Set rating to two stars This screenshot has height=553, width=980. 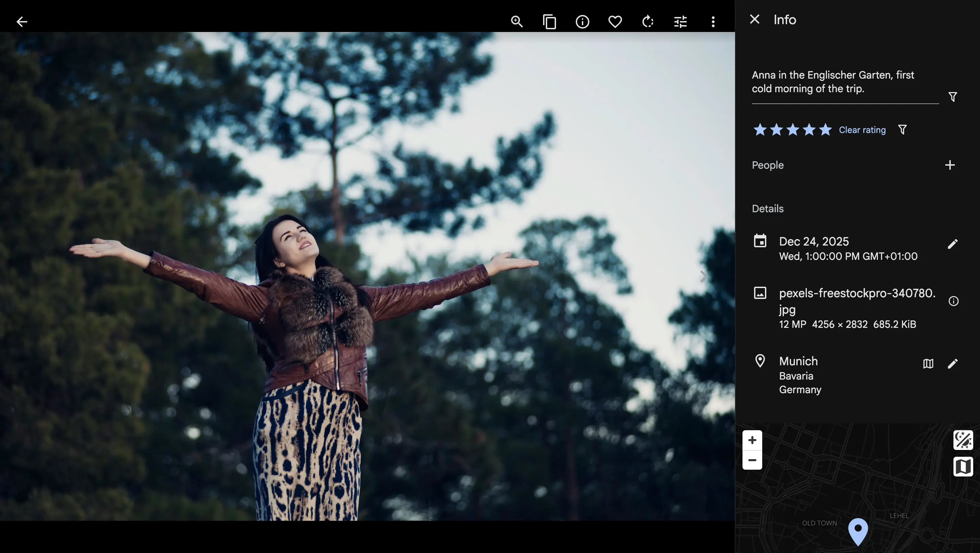pyautogui.click(x=776, y=130)
